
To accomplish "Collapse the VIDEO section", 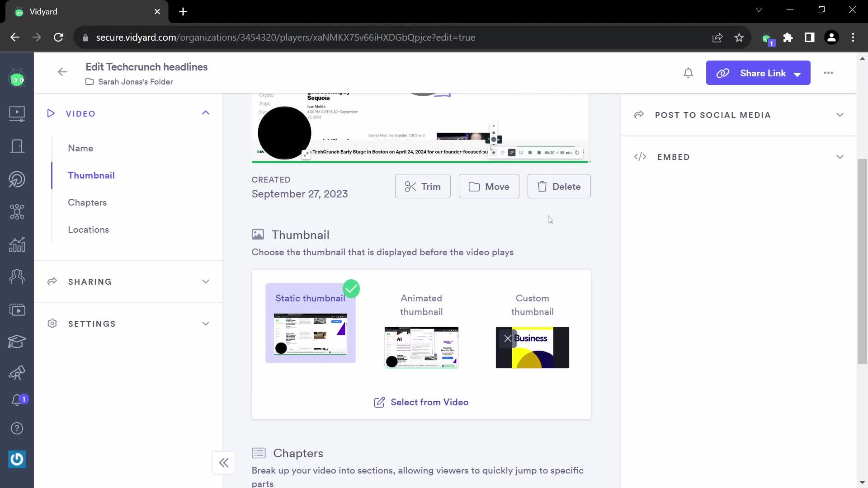I will (206, 113).
